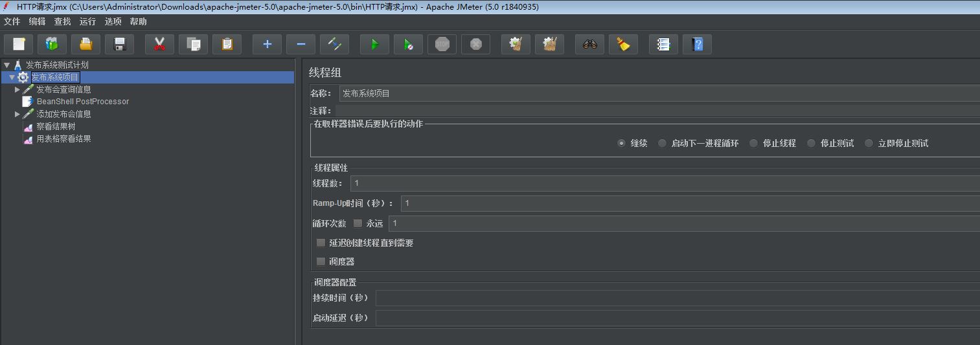Expand the 添加发布会信息 tree node
The width and height of the screenshot is (980, 345).
pos(17,114)
